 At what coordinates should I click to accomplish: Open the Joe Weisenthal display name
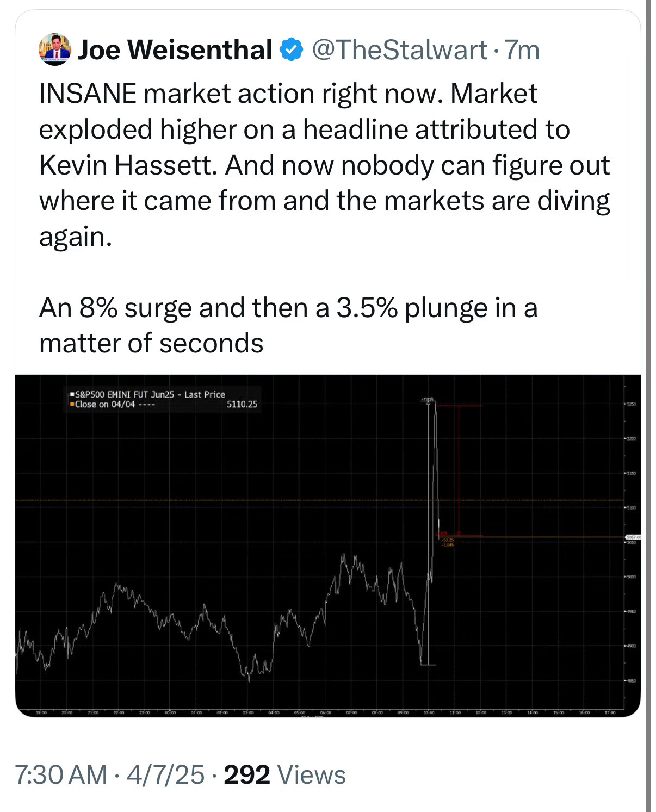[x=175, y=49]
